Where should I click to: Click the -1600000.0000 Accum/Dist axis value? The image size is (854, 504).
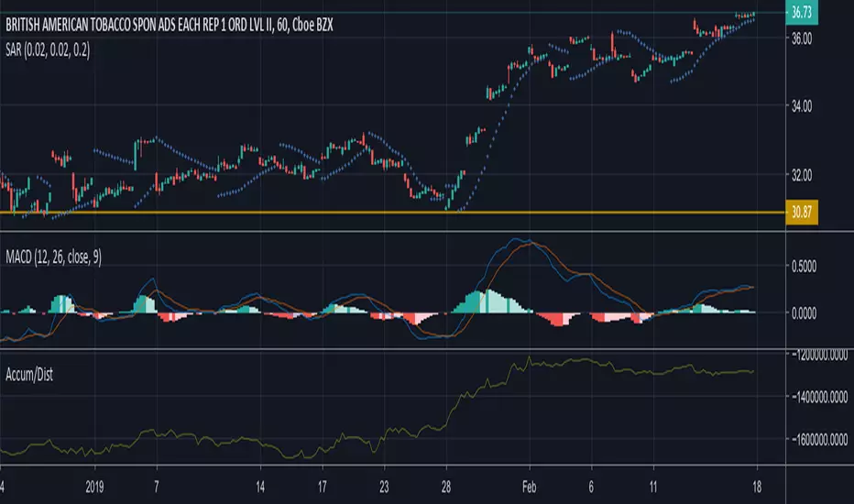[820, 439]
